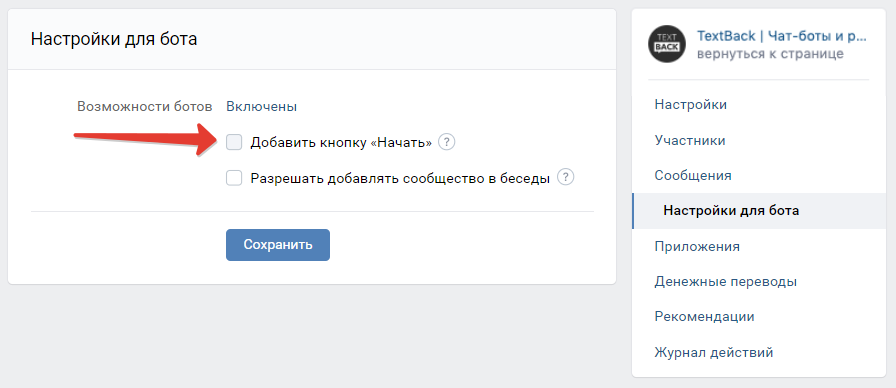Click the TextBack community avatar
896x388 pixels.
tap(667, 45)
